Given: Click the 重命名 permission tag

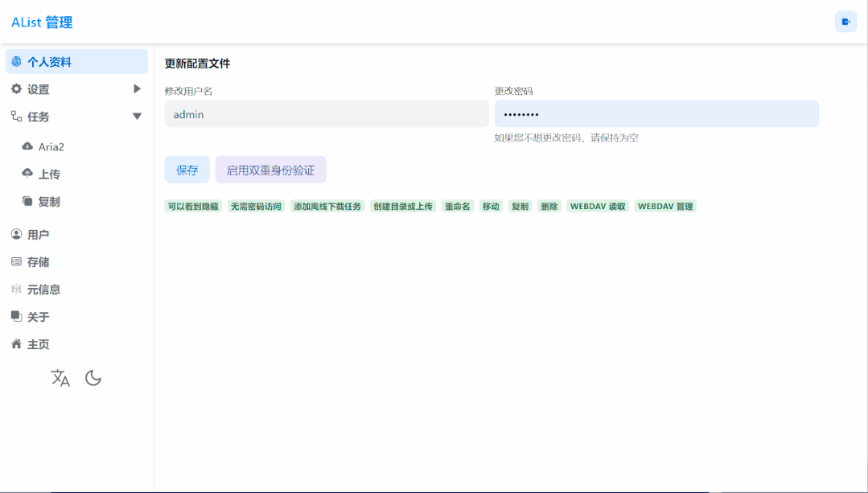Looking at the screenshot, I should 458,207.
